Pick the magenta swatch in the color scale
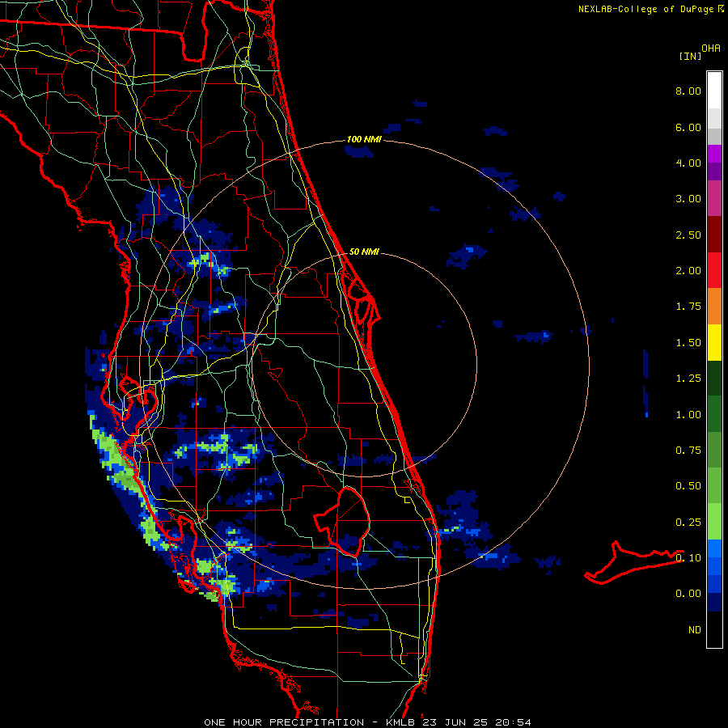Image resolution: width=728 pixels, height=728 pixels. (714, 154)
